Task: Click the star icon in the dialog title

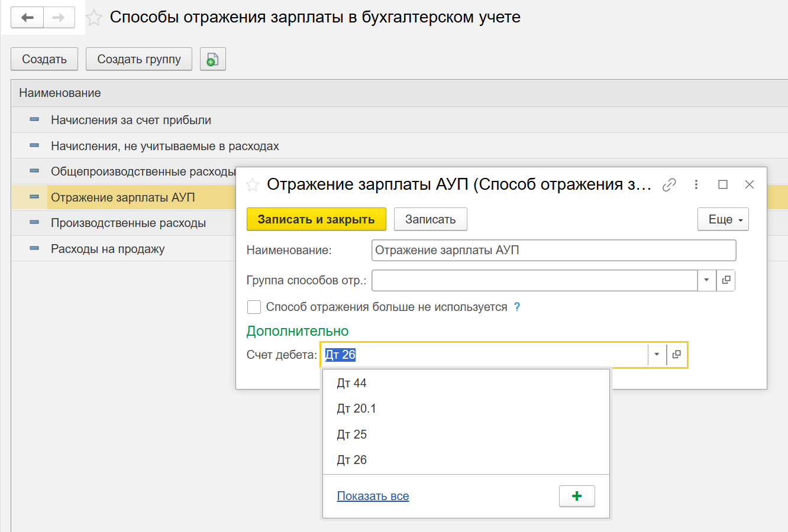Action: (x=253, y=185)
